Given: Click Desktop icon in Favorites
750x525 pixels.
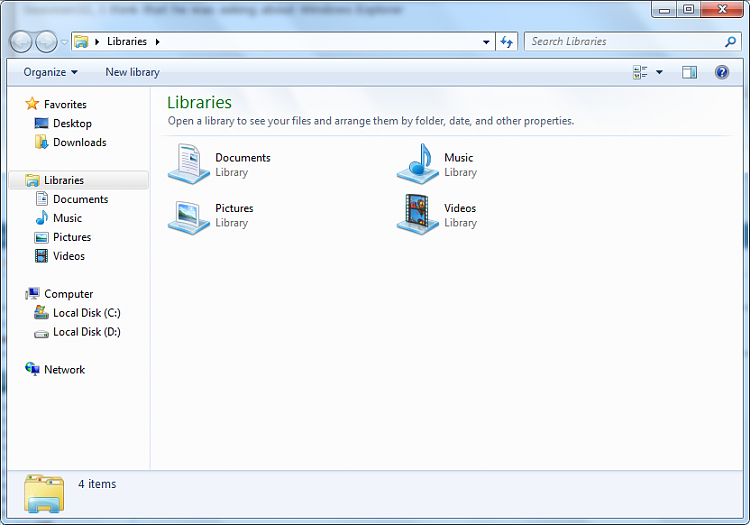Looking at the screenshot, I should (41, 123).
